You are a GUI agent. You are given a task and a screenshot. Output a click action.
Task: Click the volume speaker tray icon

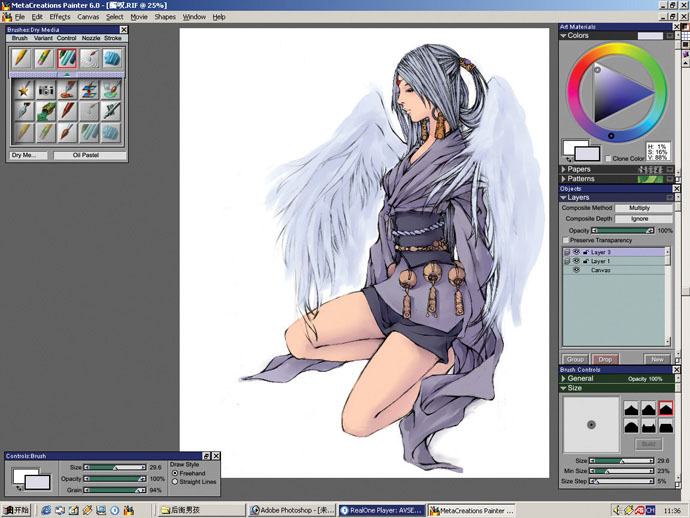click(x=617, y=510)
